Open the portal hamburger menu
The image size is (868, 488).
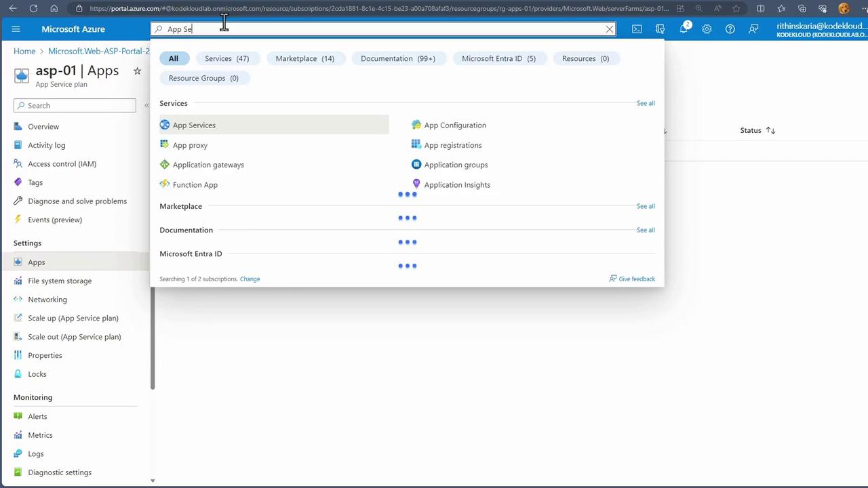coord(16,29)
